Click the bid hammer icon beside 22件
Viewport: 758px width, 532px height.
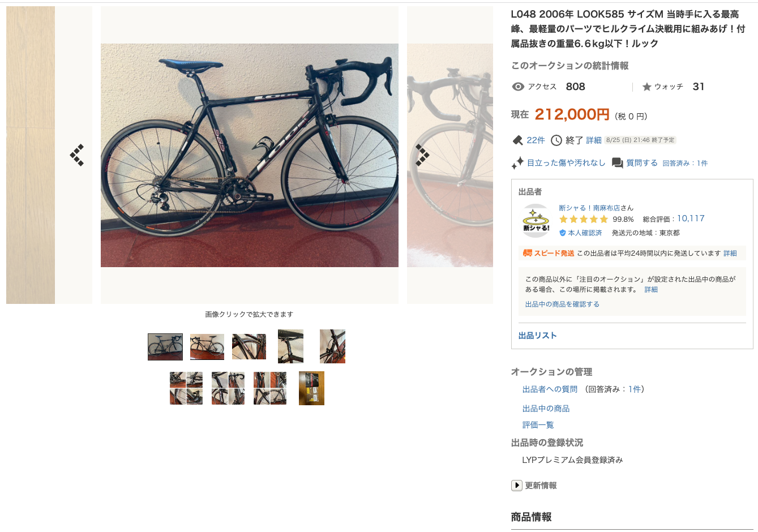pos(517,140)
